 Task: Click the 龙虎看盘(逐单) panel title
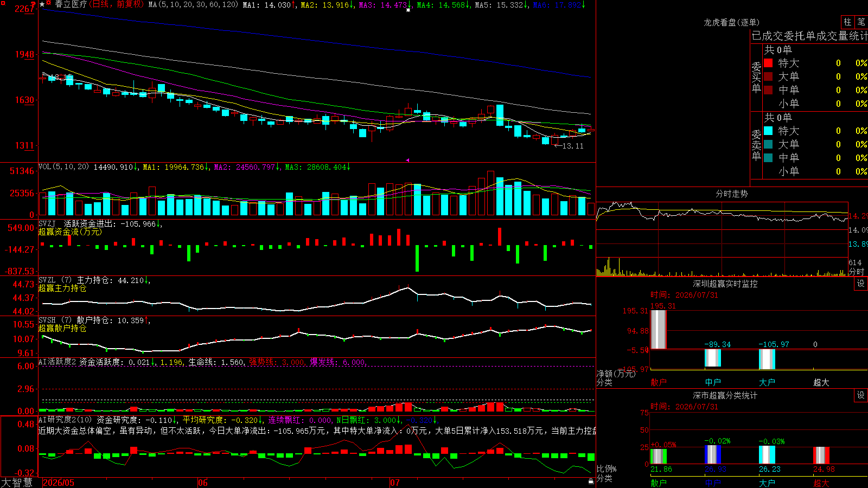[731, 22]
